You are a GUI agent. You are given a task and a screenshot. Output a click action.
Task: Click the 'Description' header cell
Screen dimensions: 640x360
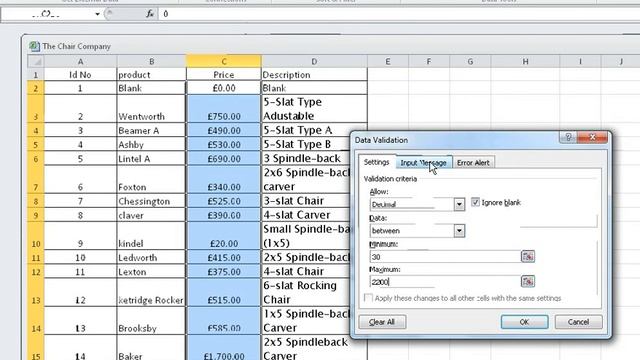pyautogui.click(x=314, y=75)
